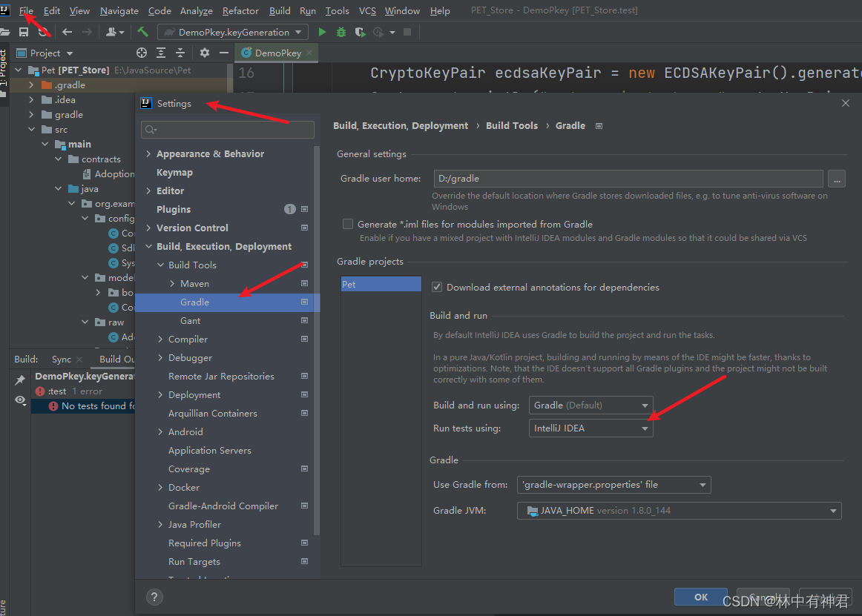Run DemoPkey.keyGeneration with green play icon

[x=322, y=33]
